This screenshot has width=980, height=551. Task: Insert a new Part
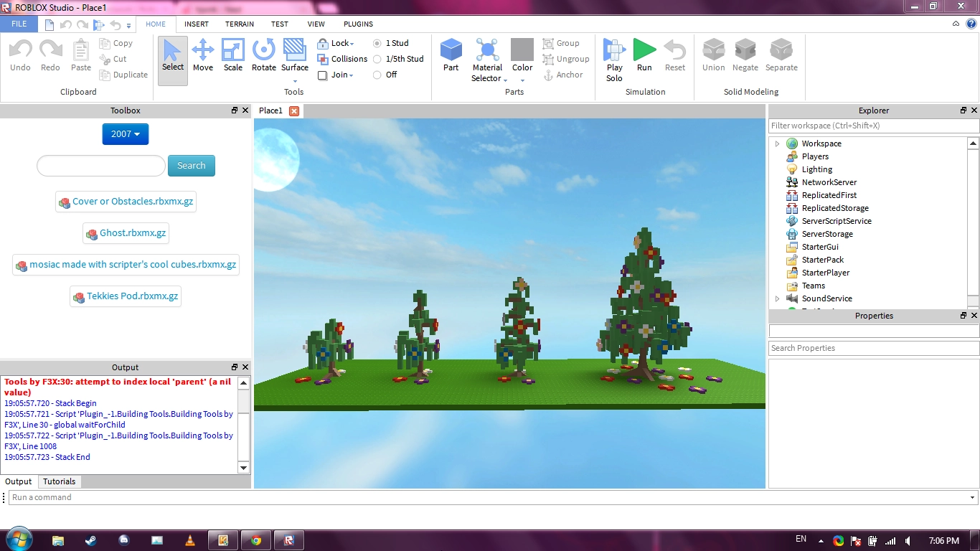coord(451,55)
